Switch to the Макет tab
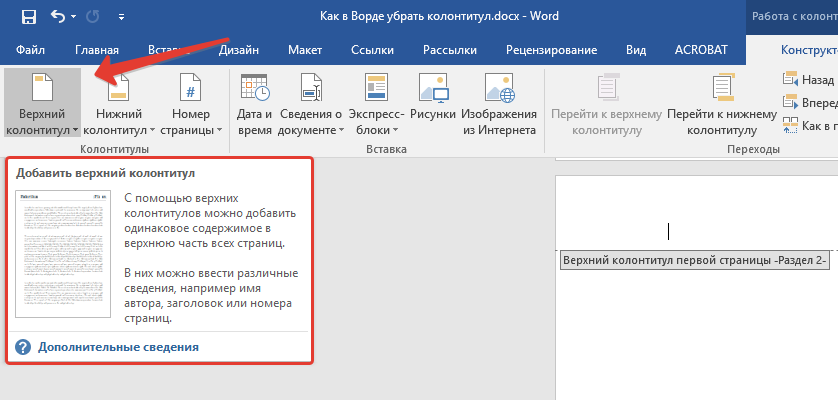This screenshot has height=400, width=838. [x=304, y=50]
